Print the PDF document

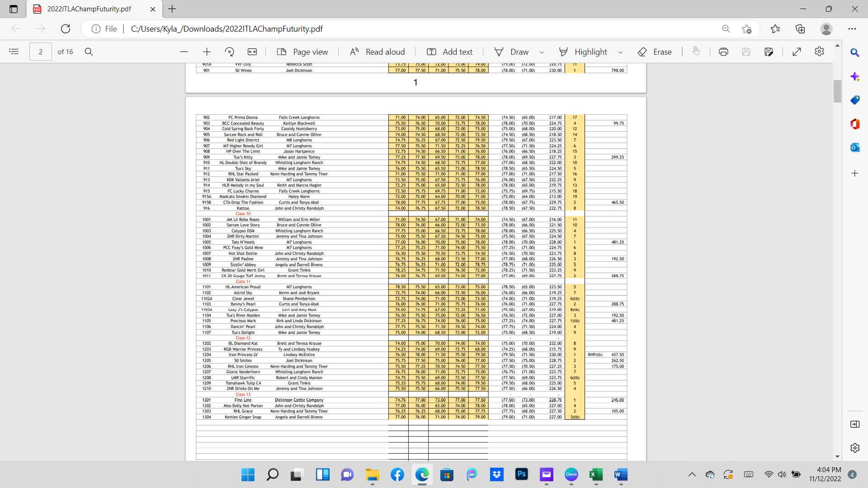tap(723, 52)
